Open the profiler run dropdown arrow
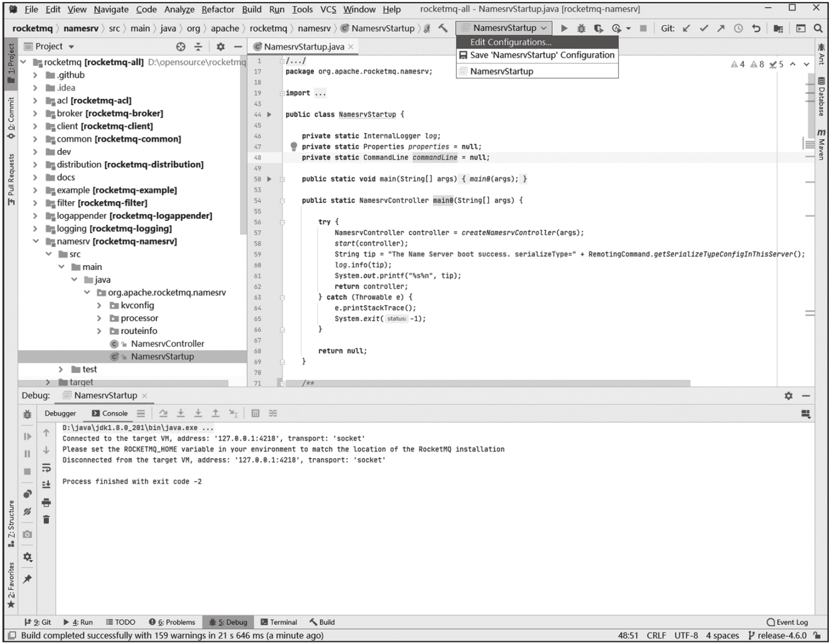The height and width of the screenshot is (644, 831). click(x=629, y=28)
